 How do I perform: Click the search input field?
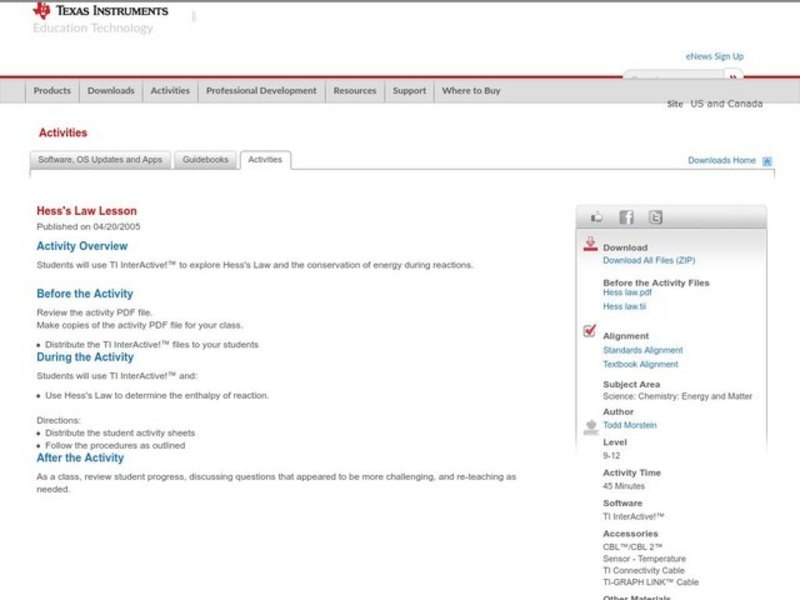(x=672, y=77)
